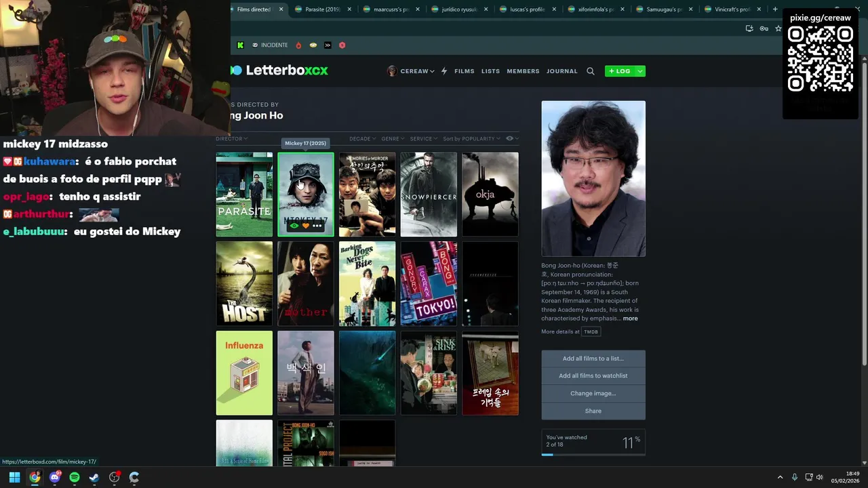Open the OBS icon on the taskbar
Image resolution: width=868 pixels, height=488 pixels.
[115, 477]
